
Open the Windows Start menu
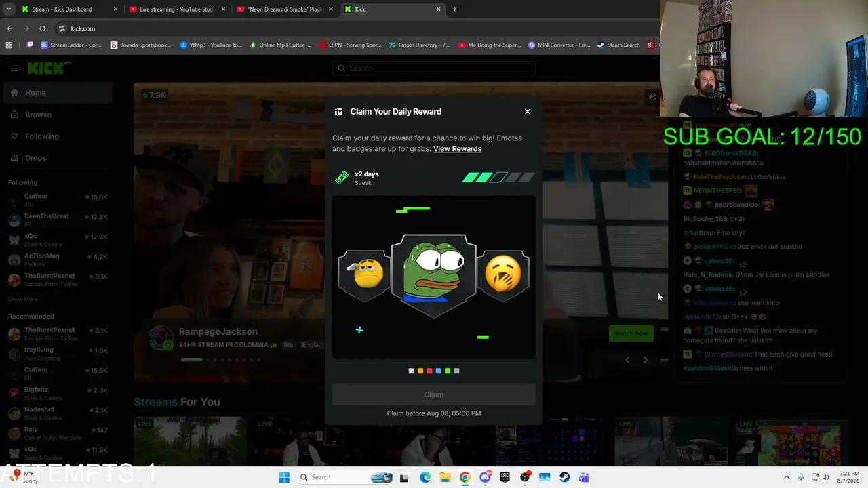pos(284,477)
